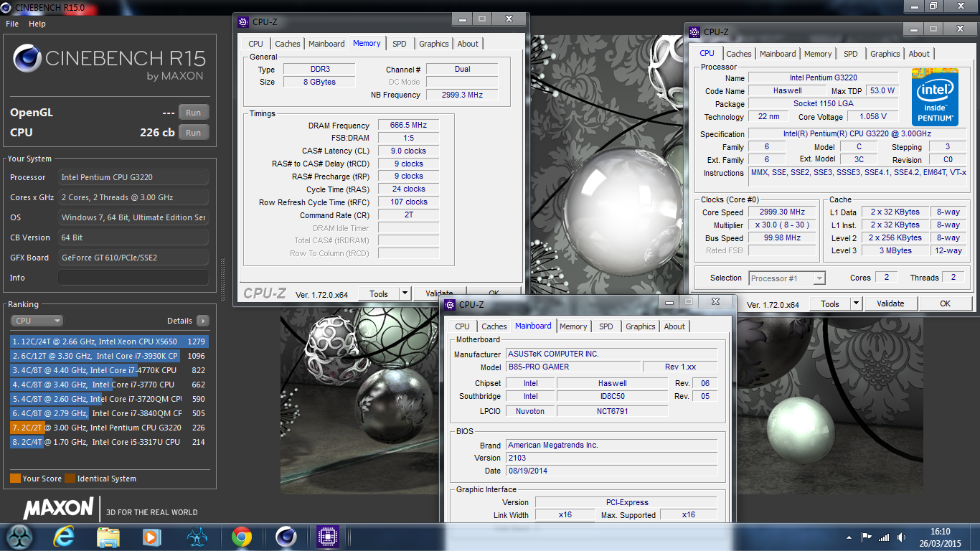Viewport: 980px width, 551px height.
Task: Select ranking row Intel Core i5-3317U
Action: click(x=109, y=442)
